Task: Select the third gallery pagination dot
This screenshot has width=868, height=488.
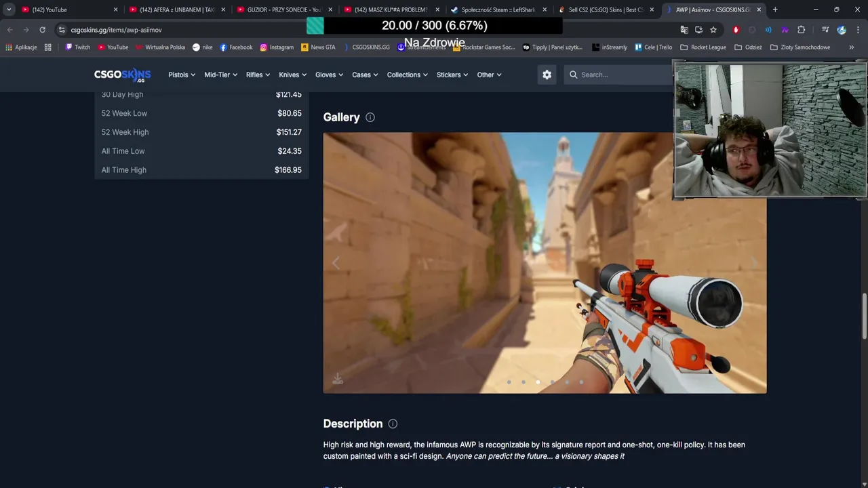Action: (538, 382)
